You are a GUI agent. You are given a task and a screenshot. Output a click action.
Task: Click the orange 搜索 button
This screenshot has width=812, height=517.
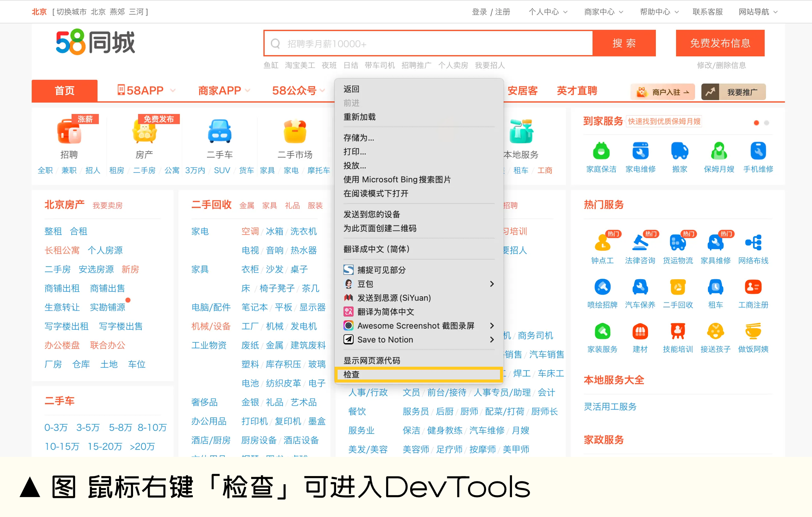click(624, 43)
